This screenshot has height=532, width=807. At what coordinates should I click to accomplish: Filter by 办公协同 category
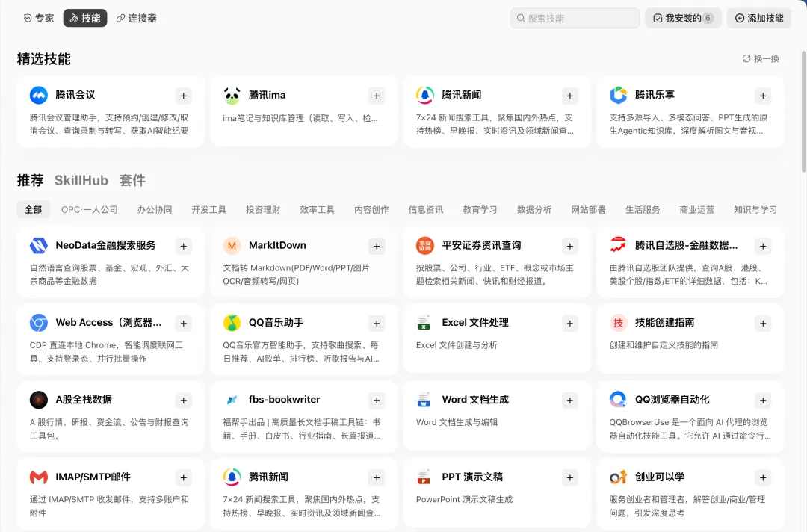pos(155,209)
